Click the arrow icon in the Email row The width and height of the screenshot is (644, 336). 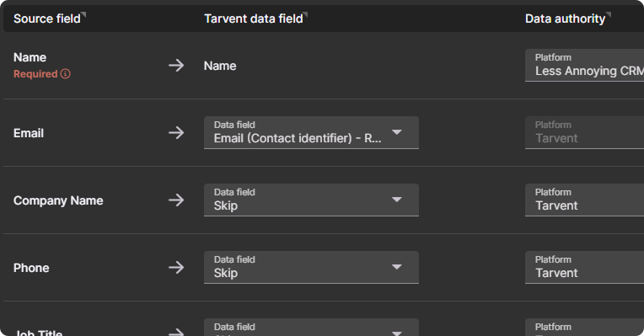pyautogui.click(x=176, y=132)
